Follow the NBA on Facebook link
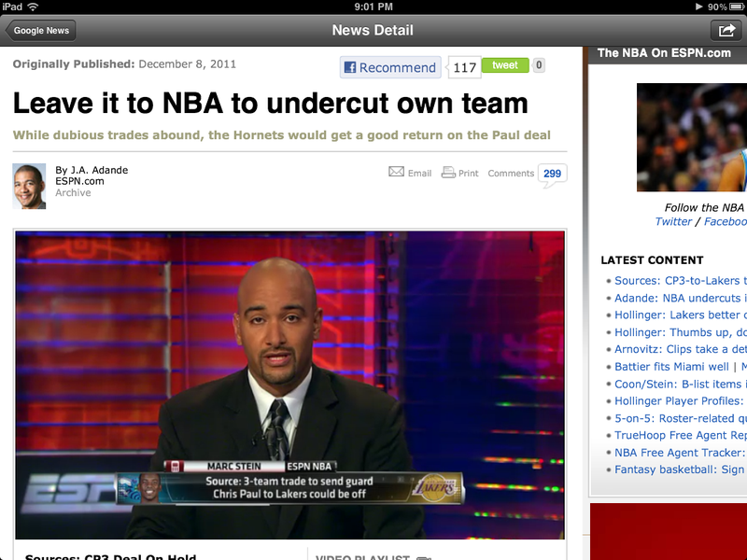This screenshot has width=747, height=560. point(726,221)
